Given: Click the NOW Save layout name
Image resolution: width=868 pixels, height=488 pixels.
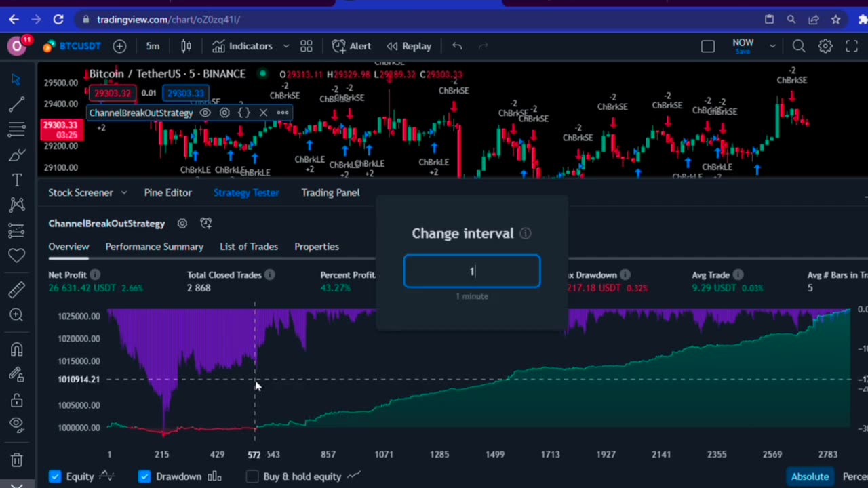Looking at the screenshot, I should [743, 46].
